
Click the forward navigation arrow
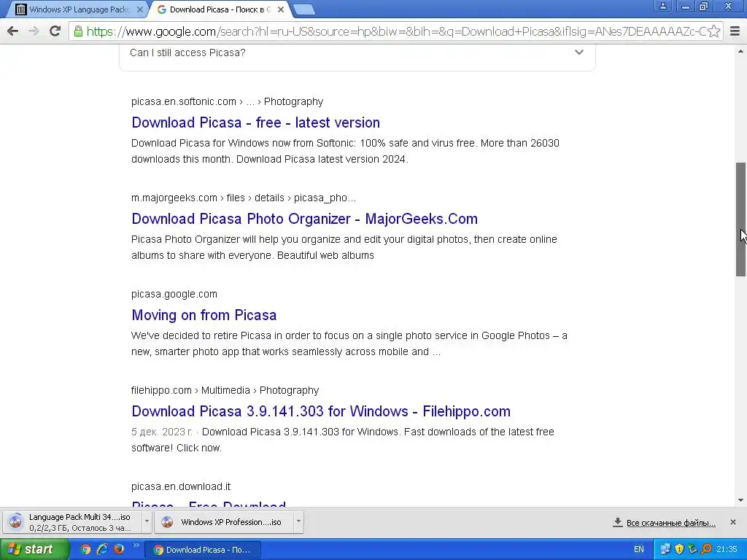tap(34, 31)
